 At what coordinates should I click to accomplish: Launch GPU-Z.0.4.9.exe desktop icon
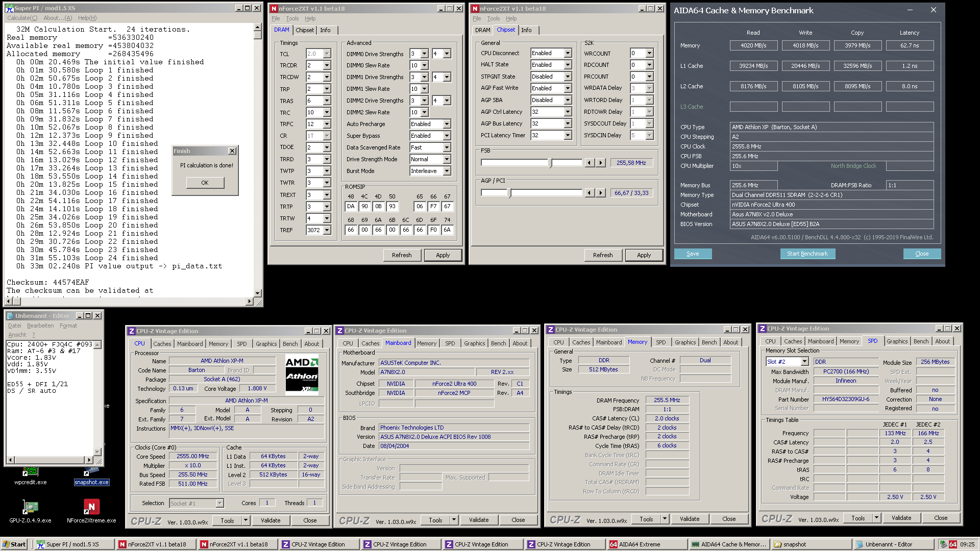point(30,512)
